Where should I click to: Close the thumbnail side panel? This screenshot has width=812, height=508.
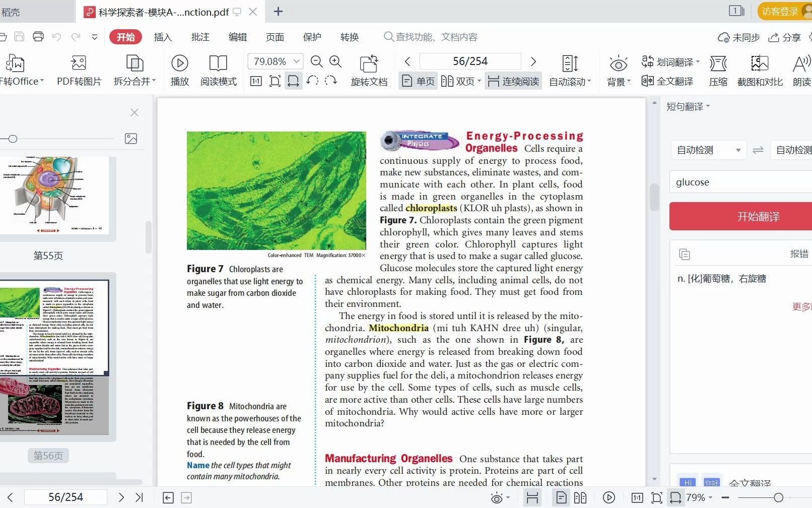[x=134, y=112]
